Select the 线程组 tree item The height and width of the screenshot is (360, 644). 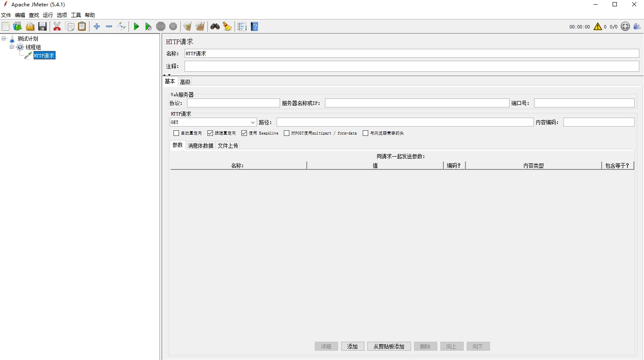tap(33, 47)
